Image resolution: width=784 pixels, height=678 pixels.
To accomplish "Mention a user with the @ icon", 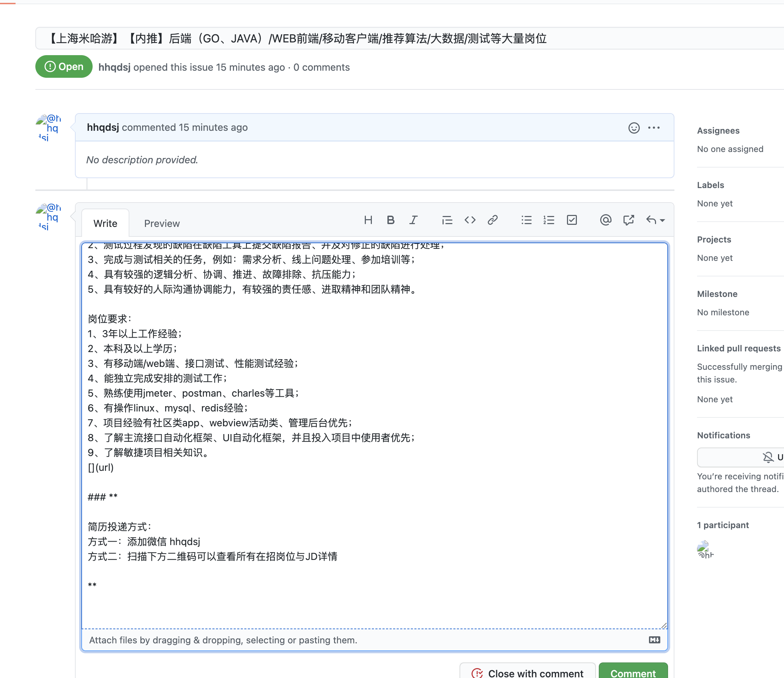I will coord(605,220).
